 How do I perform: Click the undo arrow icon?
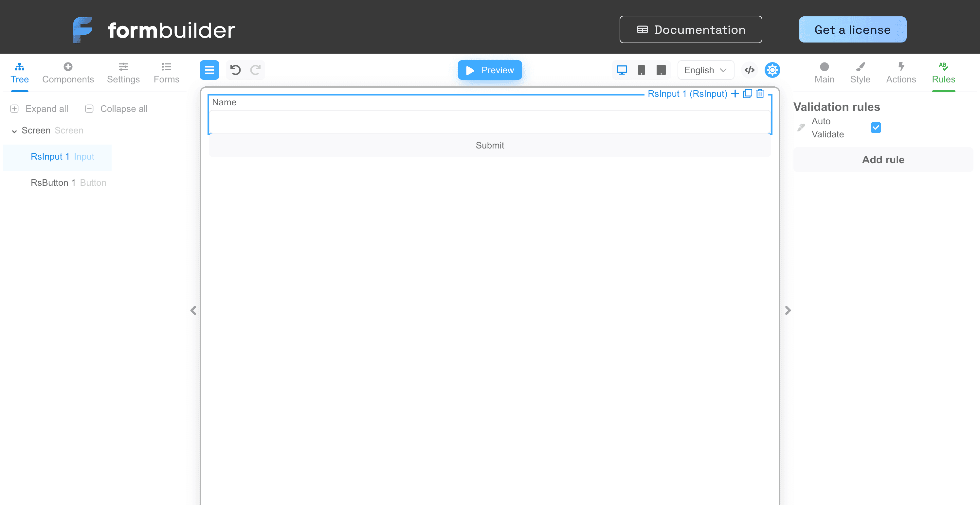click(x=235, y=70)
